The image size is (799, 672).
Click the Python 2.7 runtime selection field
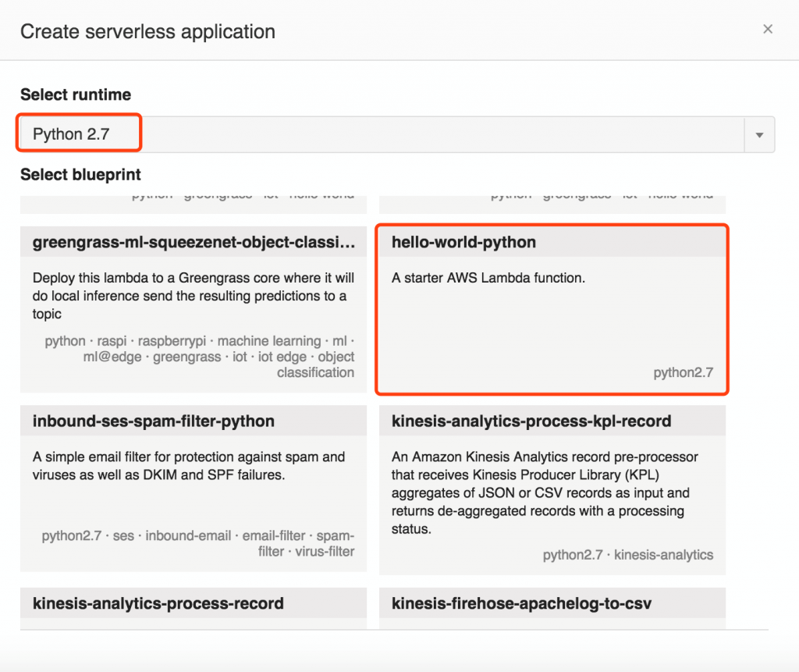pos(397,134)
